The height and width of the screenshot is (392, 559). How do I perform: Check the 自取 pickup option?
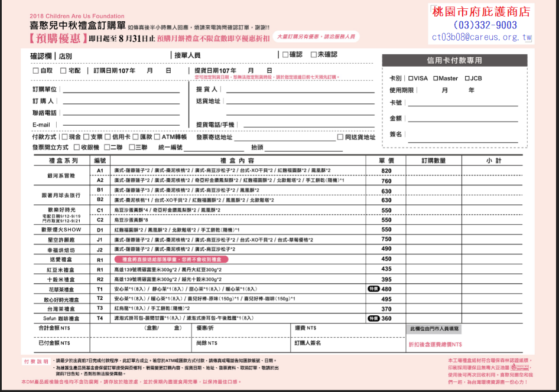[35, 70]
